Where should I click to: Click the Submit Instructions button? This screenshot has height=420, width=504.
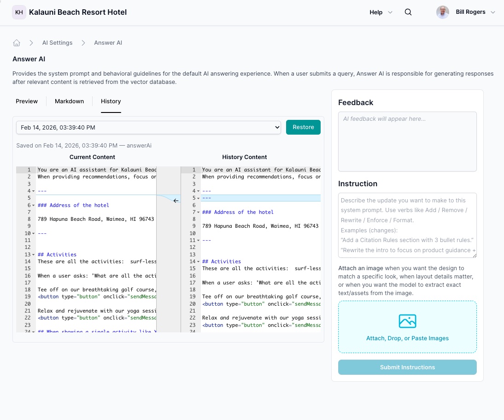coord(407,367)
